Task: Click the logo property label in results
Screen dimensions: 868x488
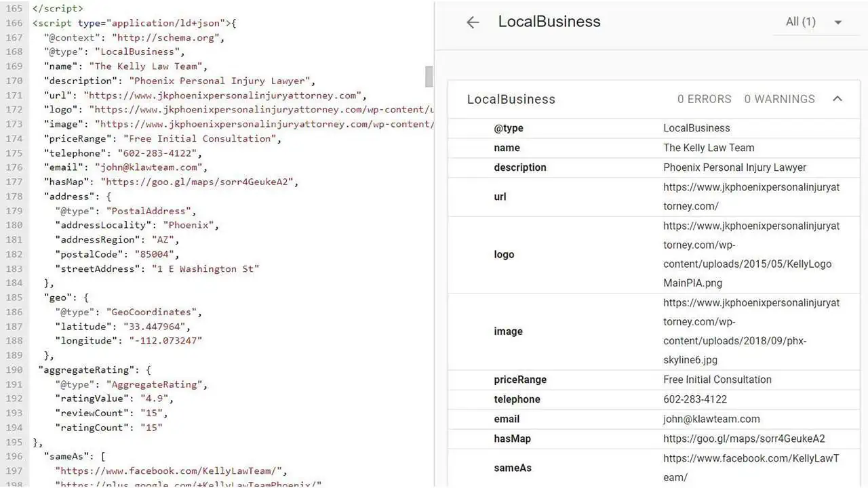Action: 504,255
